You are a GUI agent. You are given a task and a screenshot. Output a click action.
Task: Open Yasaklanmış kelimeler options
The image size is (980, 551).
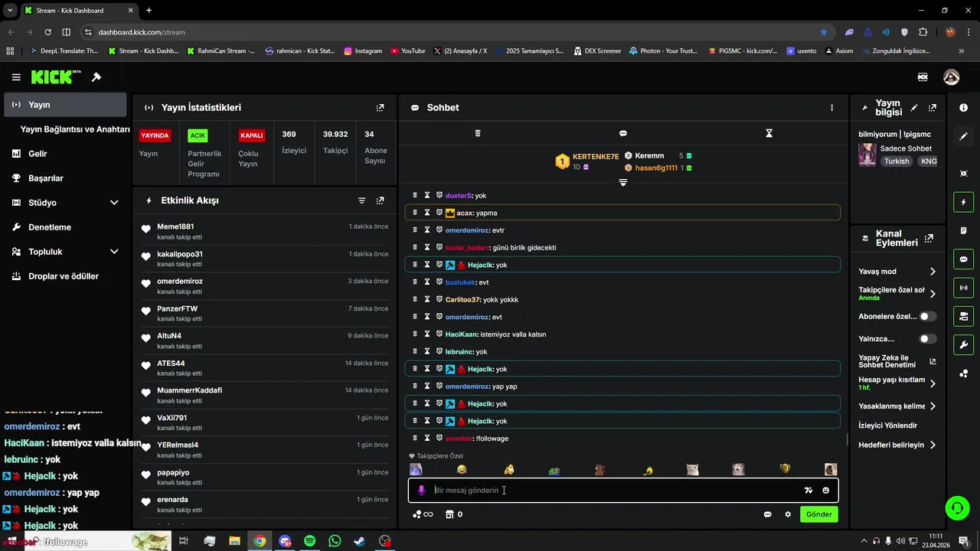[933, 406]
